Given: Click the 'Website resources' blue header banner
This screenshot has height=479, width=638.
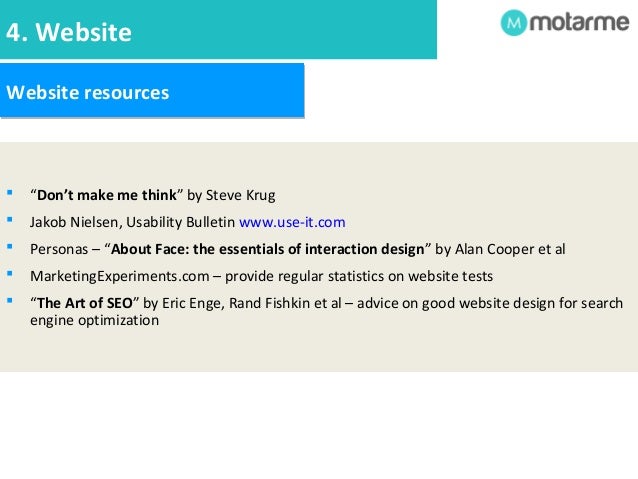Looking at the screenshot, I should point(152,91).
